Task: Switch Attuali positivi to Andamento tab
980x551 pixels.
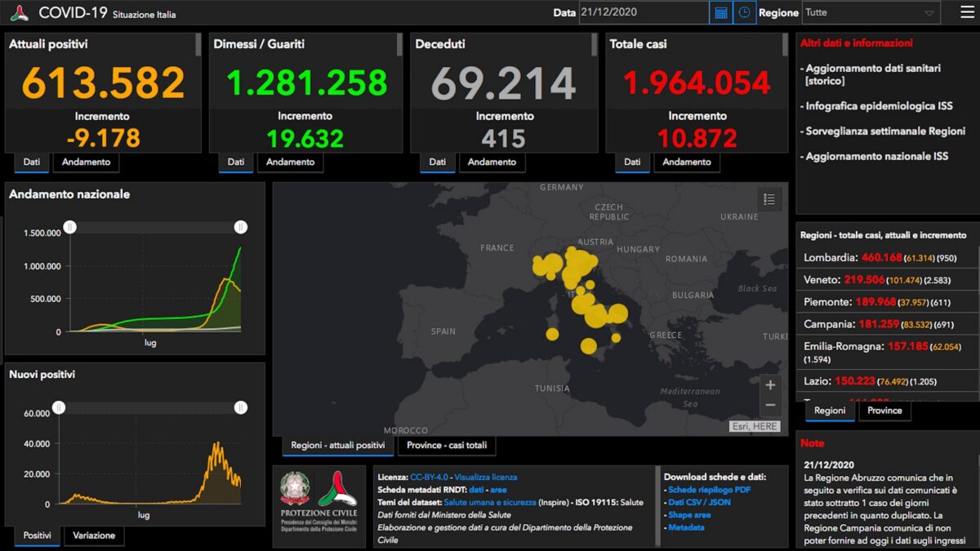Action: [x=86, y=162]
